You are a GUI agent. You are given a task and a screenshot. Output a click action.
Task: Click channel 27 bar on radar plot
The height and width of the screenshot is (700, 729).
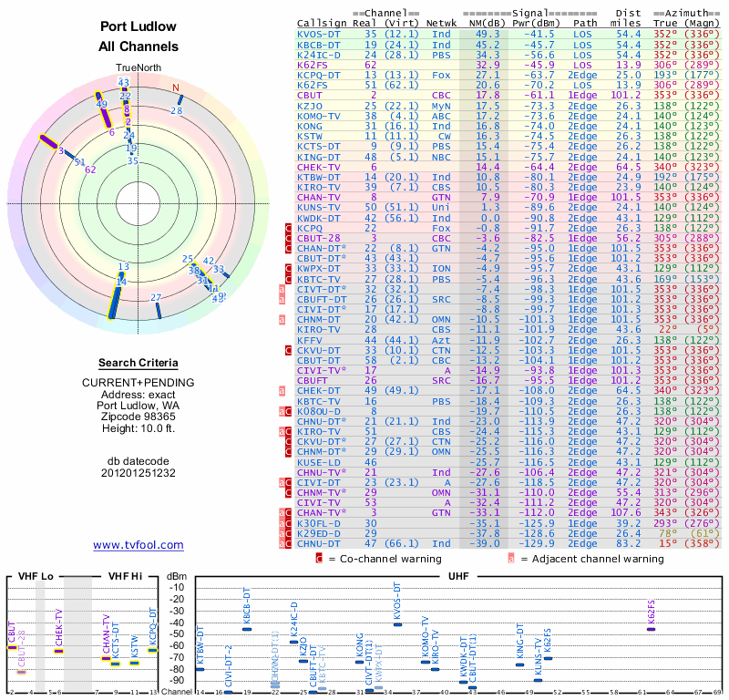[158, 310]
